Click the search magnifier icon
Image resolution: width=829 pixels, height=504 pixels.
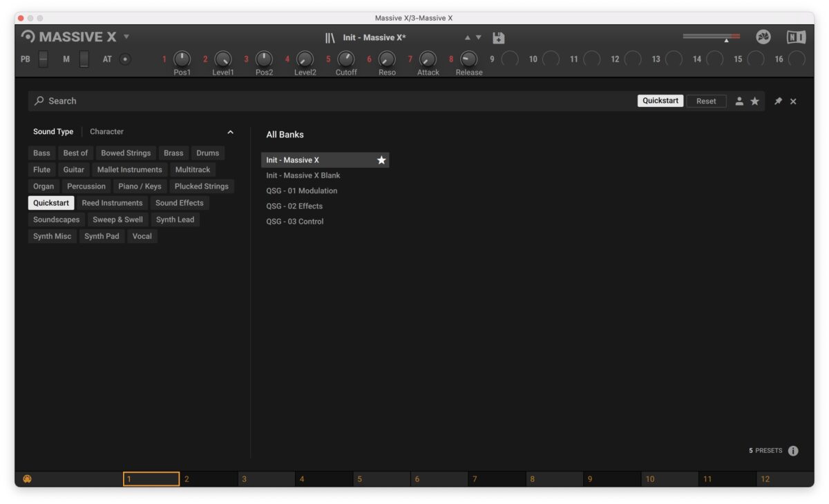pyautogui.click(x=39, y=101)
